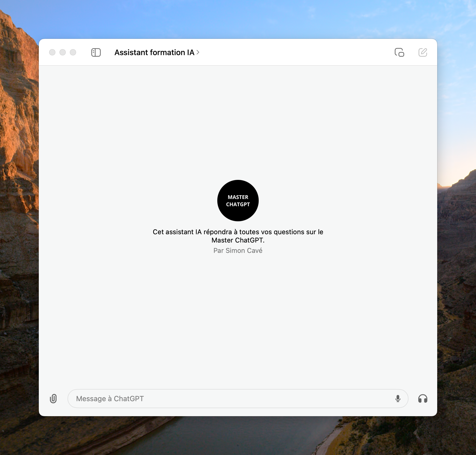Start a new chat with compose icon
Screen dimensions: 476x455
click(x=422, y=53)
